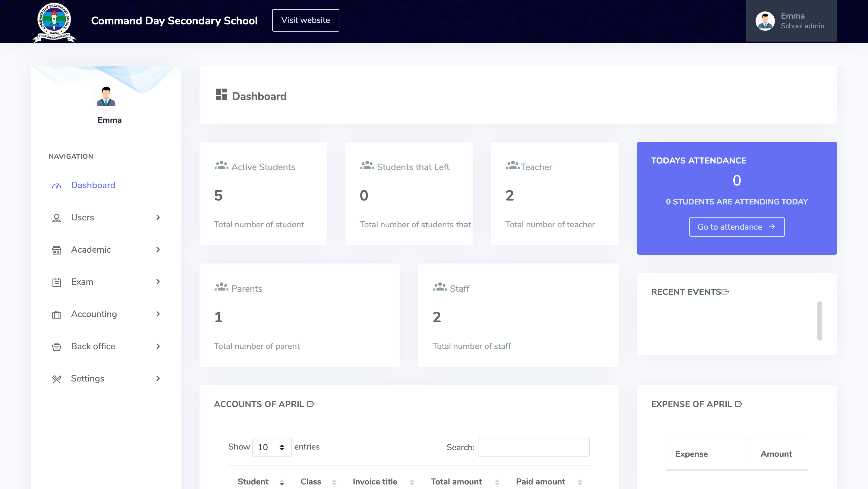
Task: Expand the Back office menu chevron
Action: (x=158, y=346)
